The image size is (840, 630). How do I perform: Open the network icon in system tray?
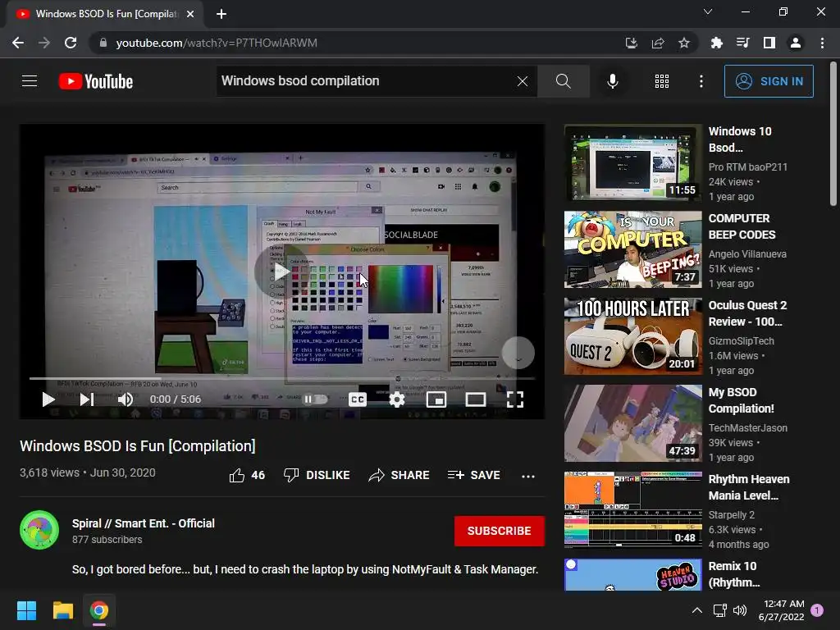pyautogui.click(x=720, y=610)
